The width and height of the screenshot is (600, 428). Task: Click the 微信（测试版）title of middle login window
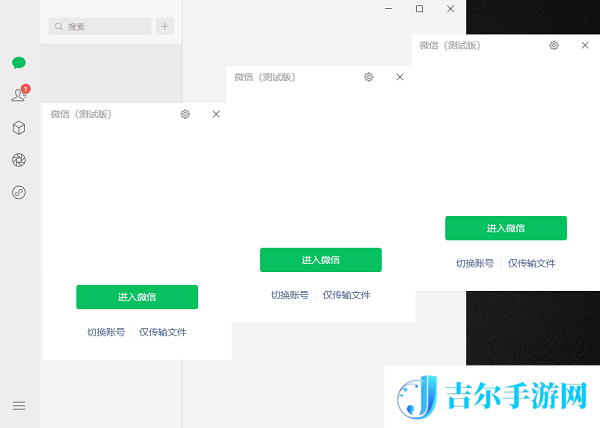[265, 77]
